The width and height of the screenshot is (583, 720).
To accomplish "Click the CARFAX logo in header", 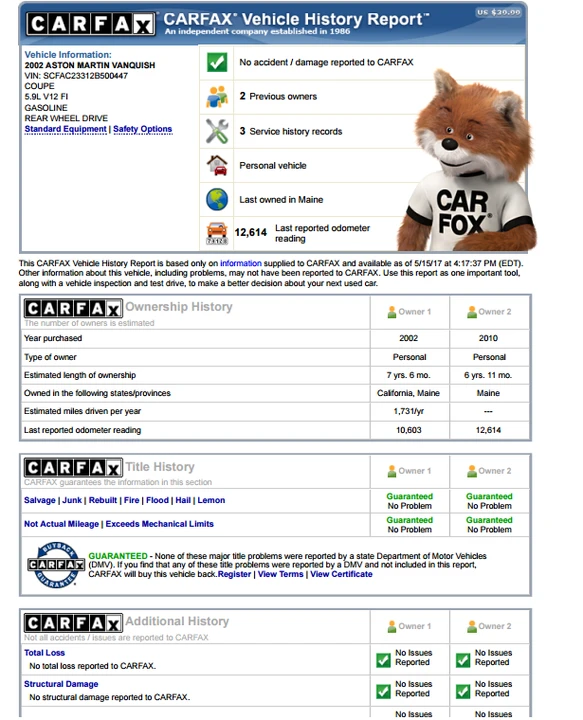I will (91, 23).
